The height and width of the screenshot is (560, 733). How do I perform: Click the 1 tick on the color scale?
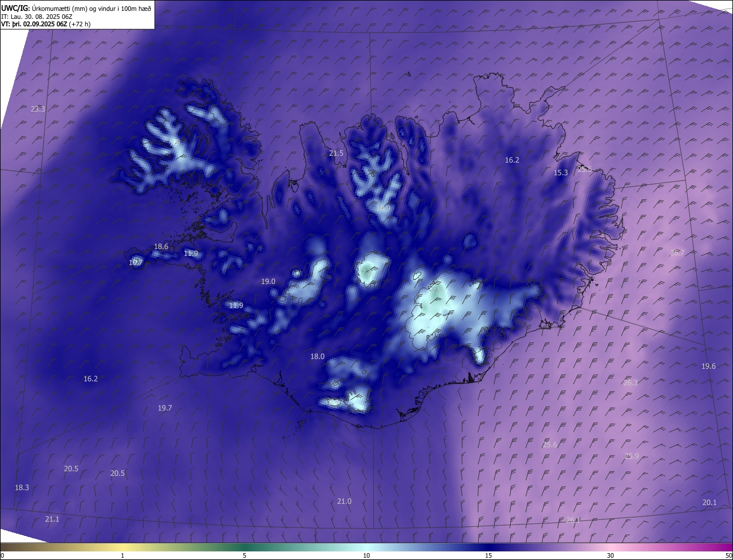click(123, 555)
